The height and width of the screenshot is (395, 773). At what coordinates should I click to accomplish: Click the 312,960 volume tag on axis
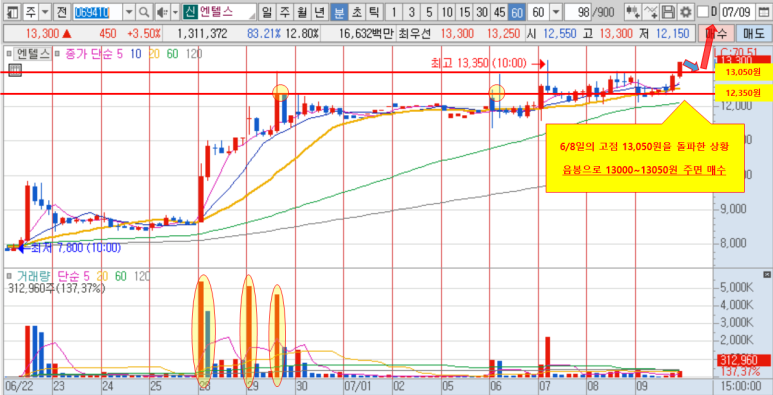point(743,359)
